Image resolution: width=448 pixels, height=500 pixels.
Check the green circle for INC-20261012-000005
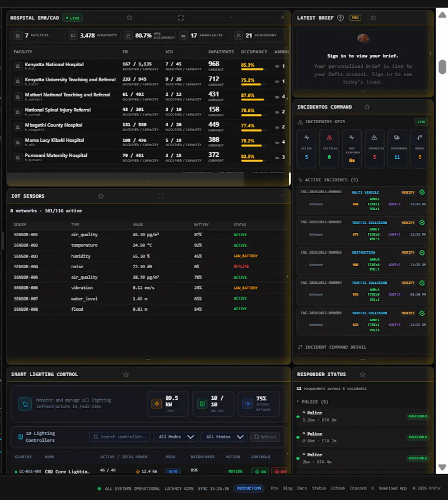[x=422, y=313]
